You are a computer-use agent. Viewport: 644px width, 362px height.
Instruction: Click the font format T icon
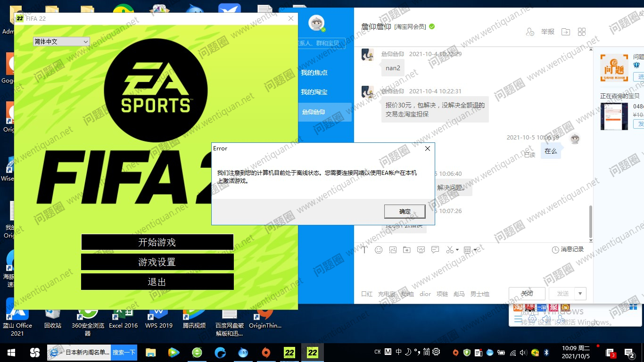364,250
